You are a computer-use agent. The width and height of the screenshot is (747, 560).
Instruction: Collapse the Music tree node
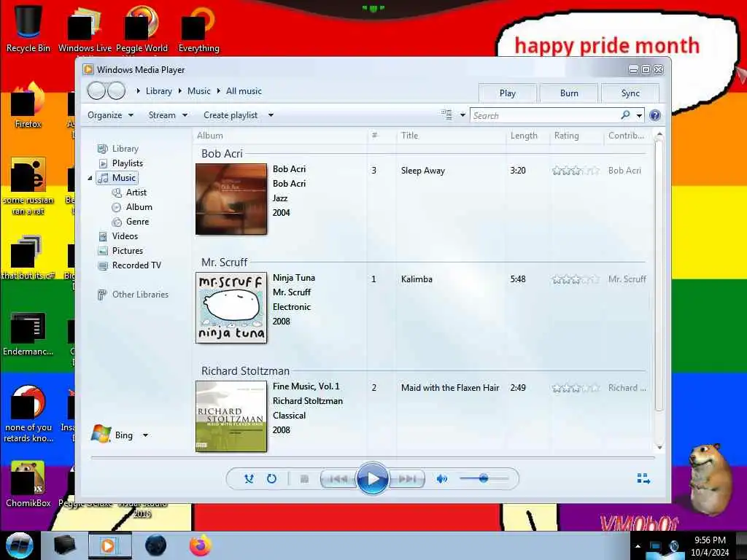coord(90,178)
